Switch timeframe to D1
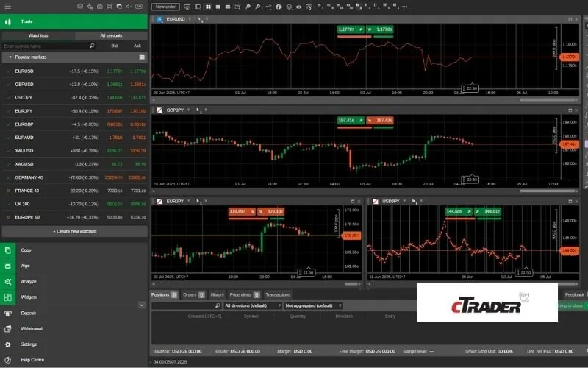This screenshot has width=588, height=368. tap(376, 6)
